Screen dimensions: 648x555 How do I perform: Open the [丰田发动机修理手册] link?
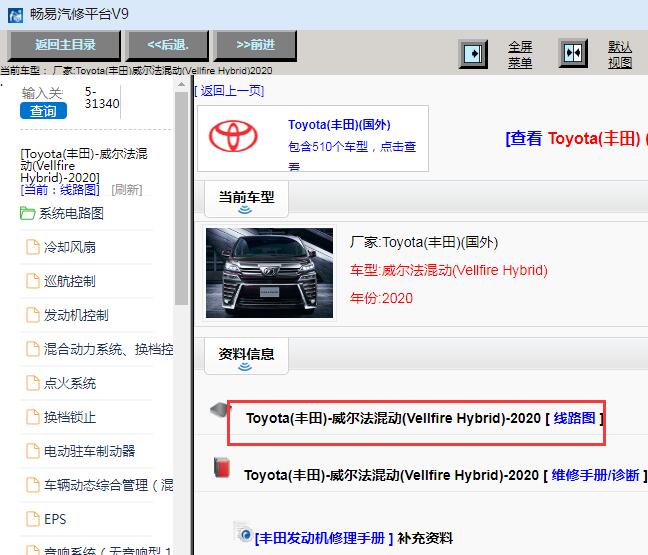pyautogui.click(x=324, y=538)
